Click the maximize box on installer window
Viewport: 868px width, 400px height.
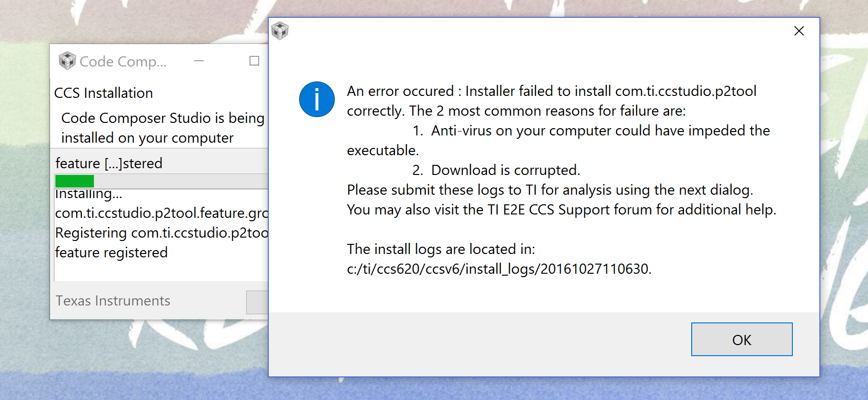pos(254,61)
